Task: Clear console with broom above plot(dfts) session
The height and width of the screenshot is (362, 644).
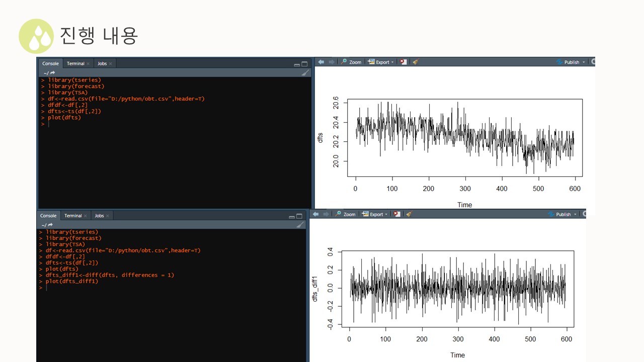Action: pos(305,72)
